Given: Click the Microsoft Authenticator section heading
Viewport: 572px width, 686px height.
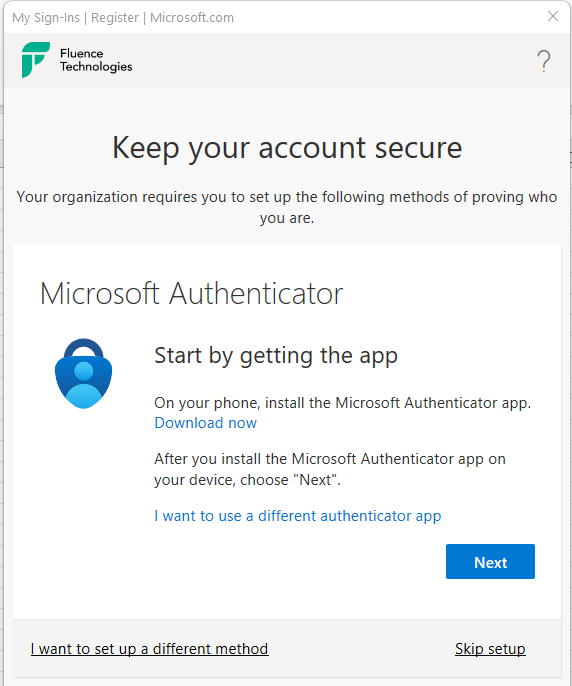Looking at the screenshot, I should pos(192,294).
